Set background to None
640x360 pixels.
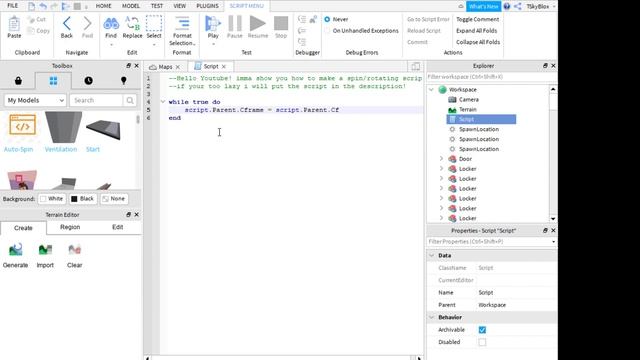pyautogui.click(x=113, y=199)
